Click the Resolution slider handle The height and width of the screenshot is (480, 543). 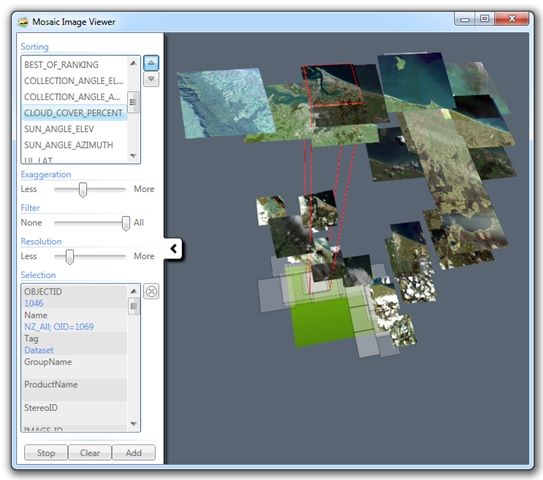tap(70, 257)
